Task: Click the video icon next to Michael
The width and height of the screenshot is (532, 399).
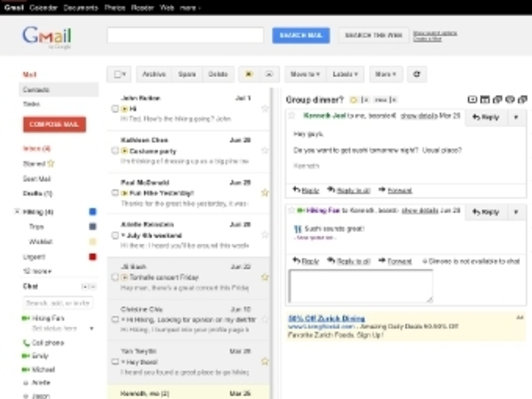Action: 26,369
